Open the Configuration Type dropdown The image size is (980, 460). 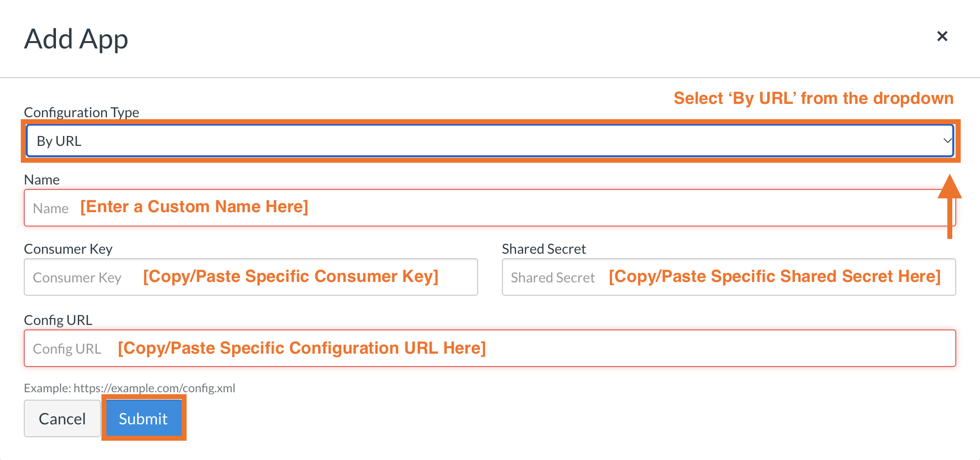[x=489, y=141]
